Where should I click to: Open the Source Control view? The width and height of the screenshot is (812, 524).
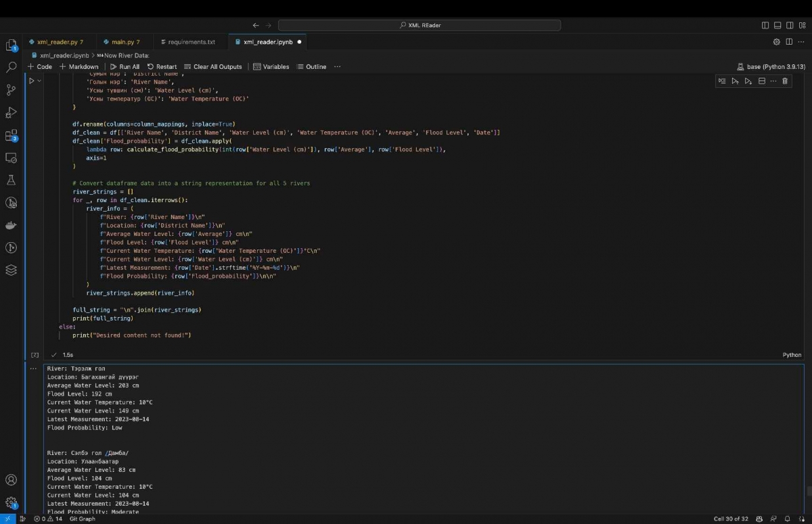click(x=11, y=90)
